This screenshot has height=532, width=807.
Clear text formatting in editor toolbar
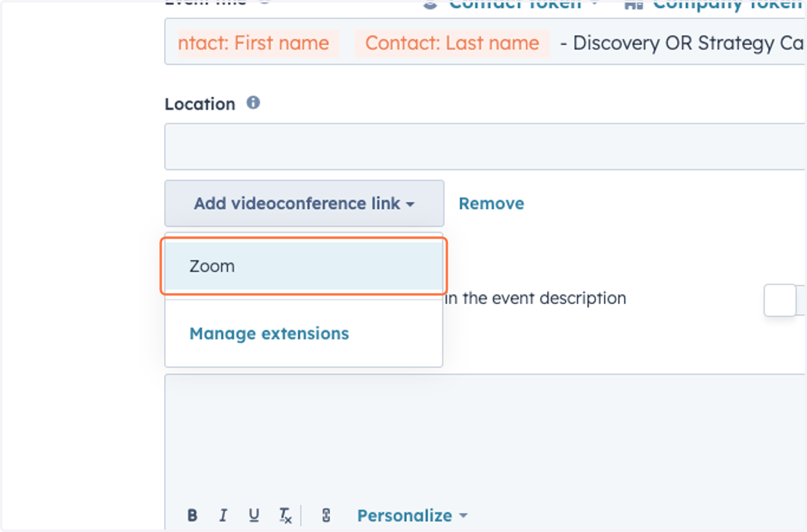coord(286,516)
